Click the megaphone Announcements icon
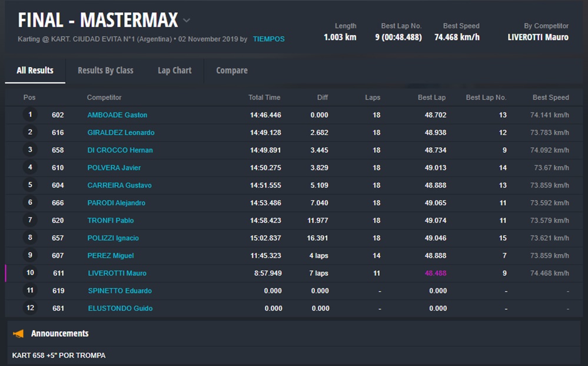The width and height of the screenshot is (588, 366). (x=18, y=334)
